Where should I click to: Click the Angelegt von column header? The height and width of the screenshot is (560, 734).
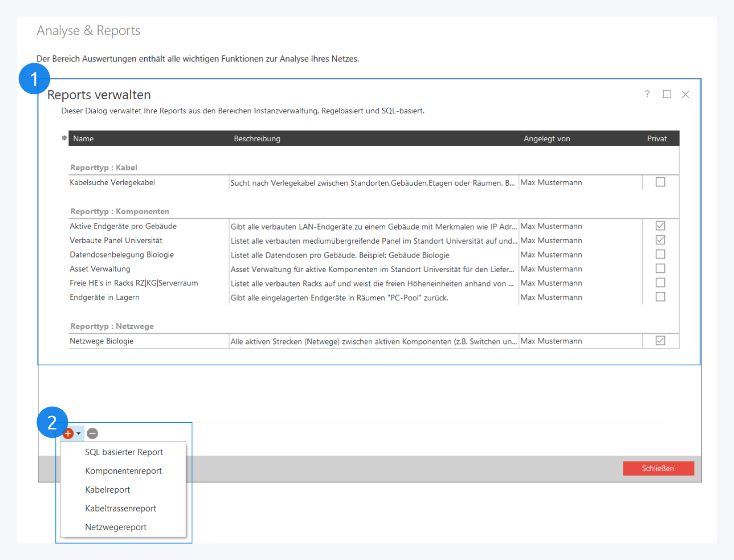pos(546,139)
